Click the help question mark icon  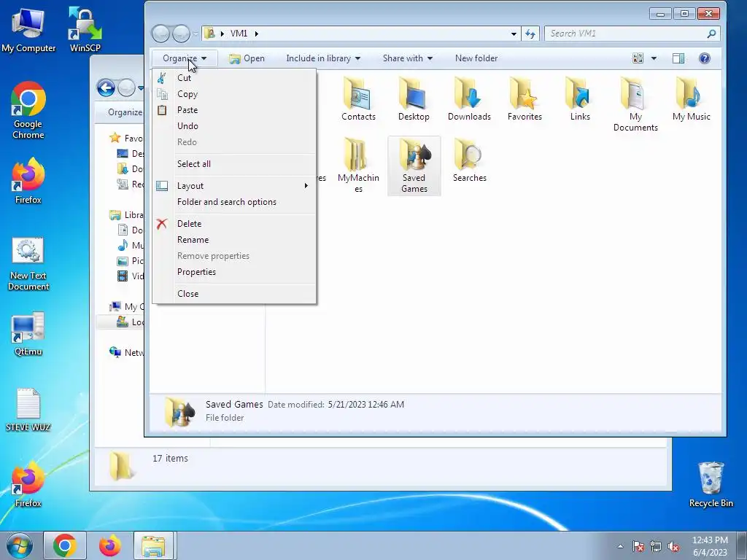(704, 58)
